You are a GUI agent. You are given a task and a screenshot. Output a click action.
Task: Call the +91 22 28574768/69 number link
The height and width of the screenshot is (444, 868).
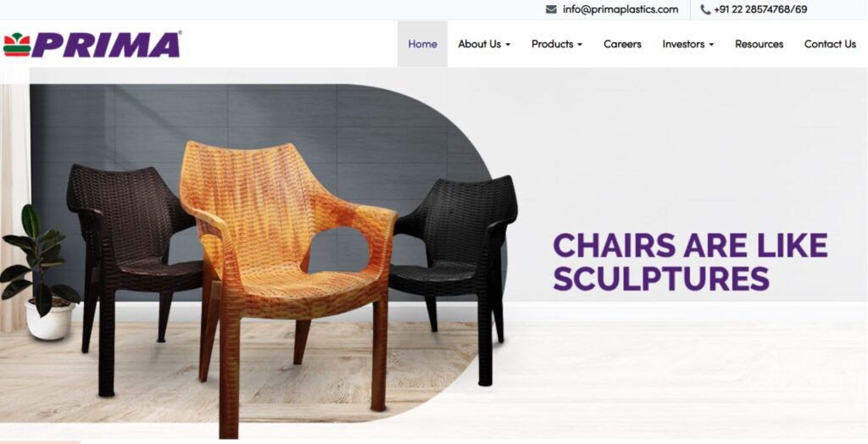[x=760, y=9]
